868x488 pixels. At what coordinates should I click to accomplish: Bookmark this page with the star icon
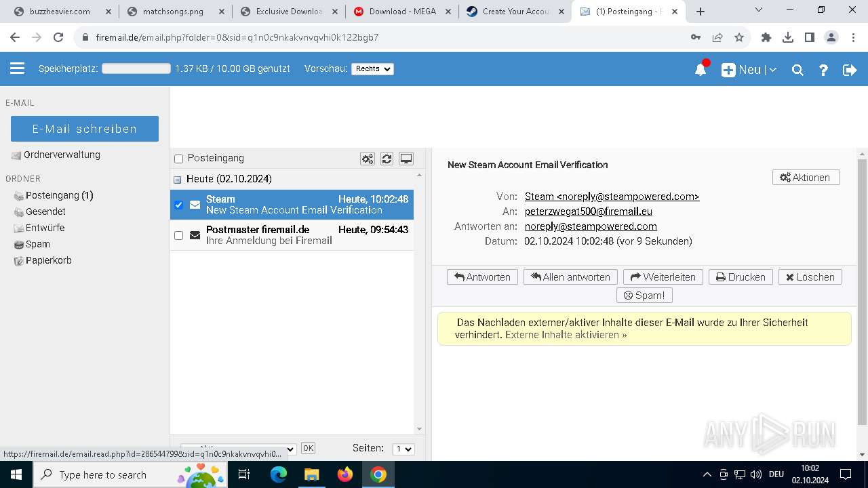pos(739,37)
